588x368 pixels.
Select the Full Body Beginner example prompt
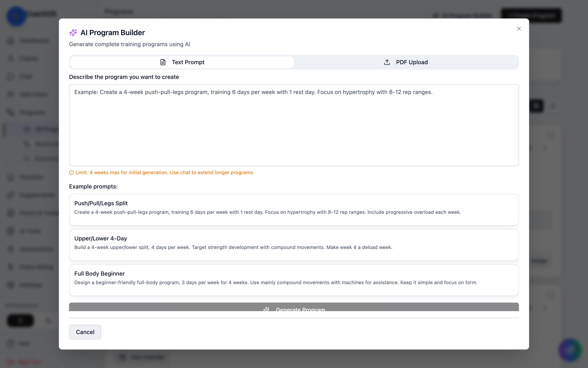click(x=294, y=280)
